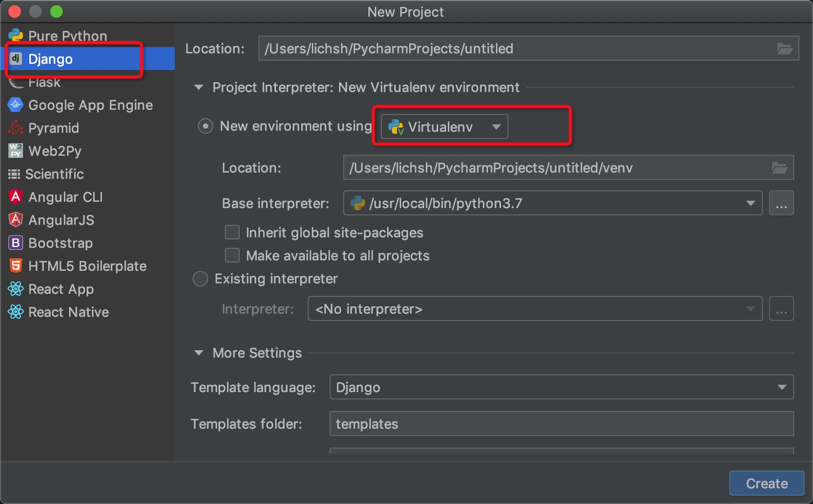Viewport: 813px width, 504px height.
Task: Select Existing interpreter radio button
Action: coord(200,279)
